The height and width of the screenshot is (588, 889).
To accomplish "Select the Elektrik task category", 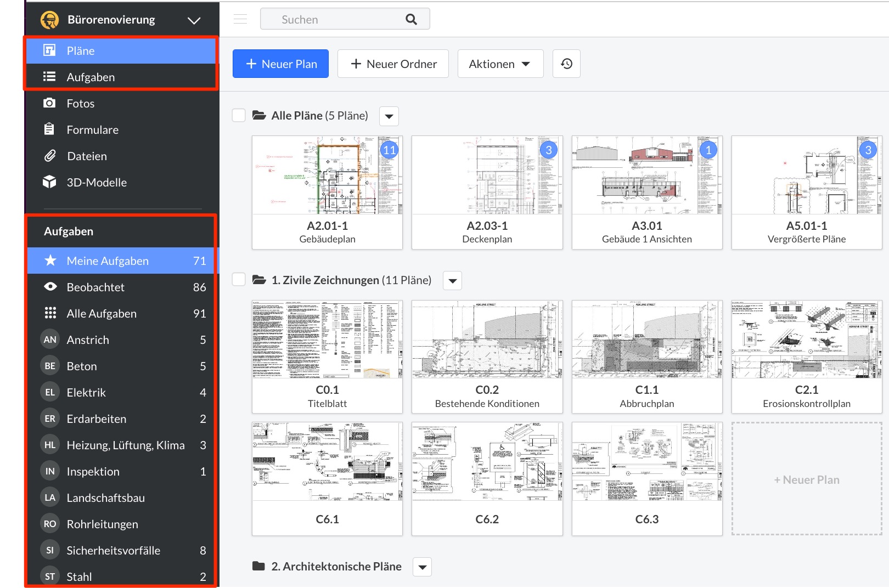I will pyautogui.click(x=86, y=392).
